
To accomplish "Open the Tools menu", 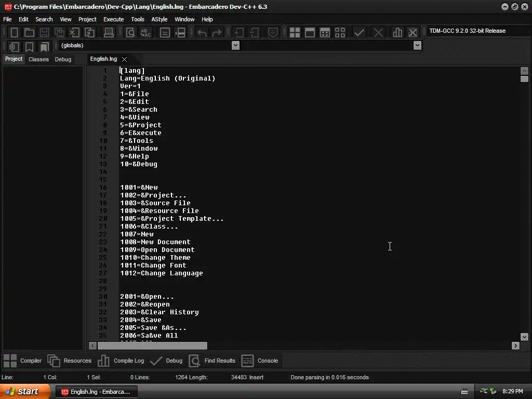I will coord(137,19).
